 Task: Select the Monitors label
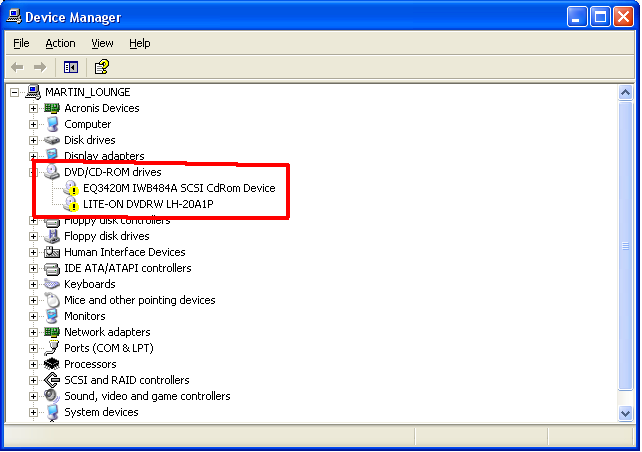click(x=85, y=316)
